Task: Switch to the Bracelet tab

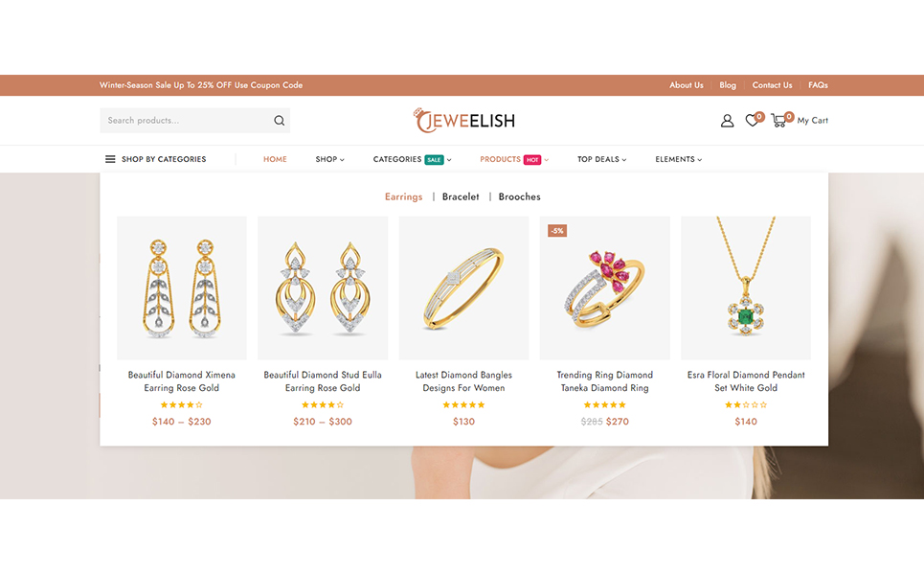Action: [461, 196]
